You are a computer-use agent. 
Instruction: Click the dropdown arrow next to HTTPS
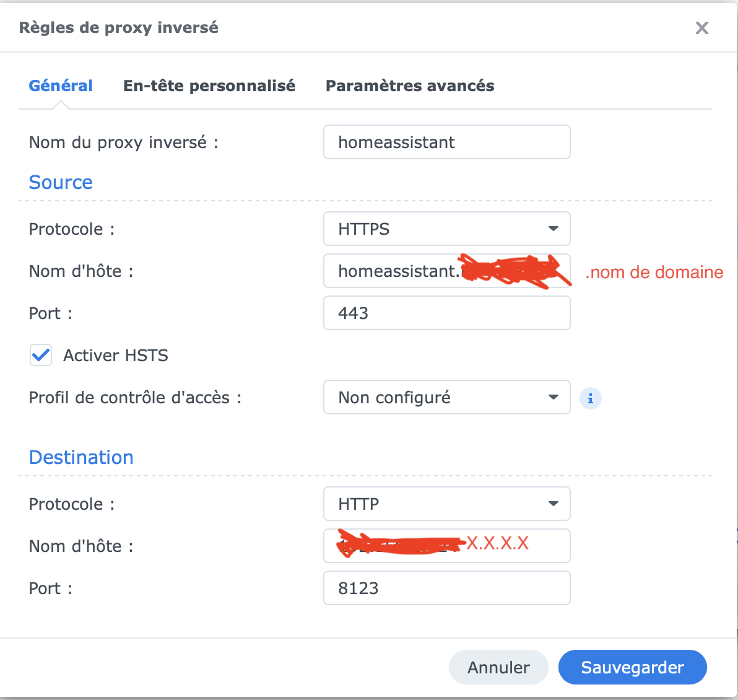(x=553, y=229)
